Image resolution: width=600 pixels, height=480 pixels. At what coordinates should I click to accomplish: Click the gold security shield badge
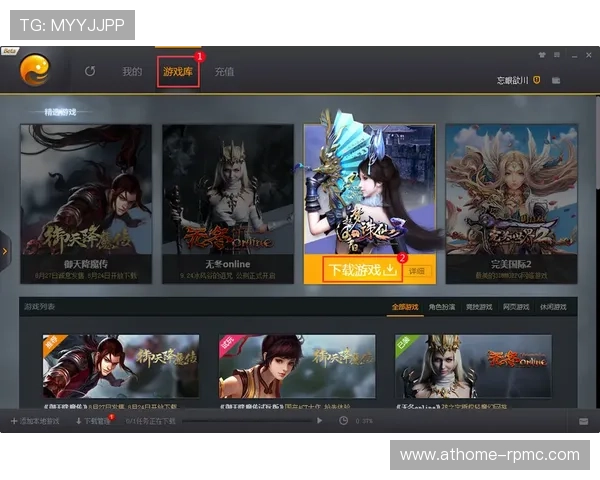(537, 80)
